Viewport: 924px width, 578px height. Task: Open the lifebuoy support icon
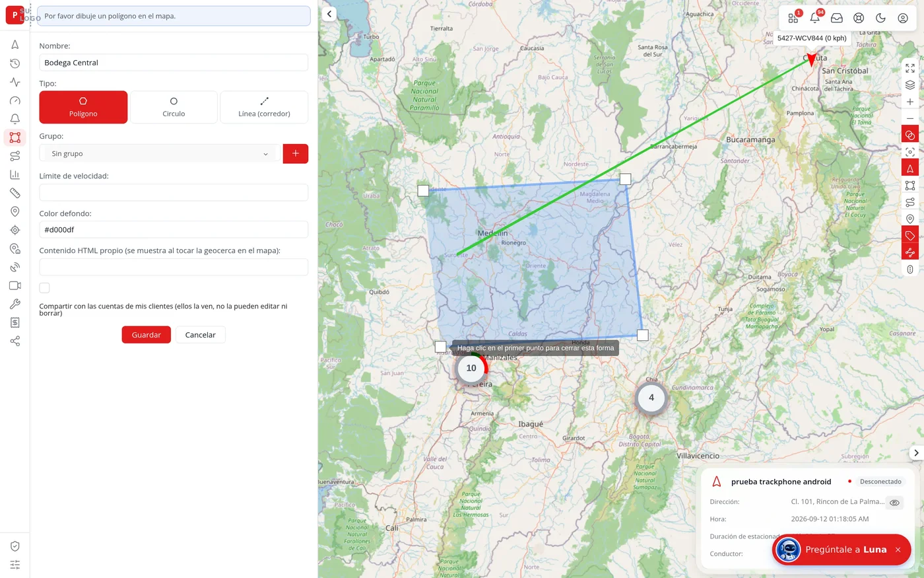(x=859, y=18)
